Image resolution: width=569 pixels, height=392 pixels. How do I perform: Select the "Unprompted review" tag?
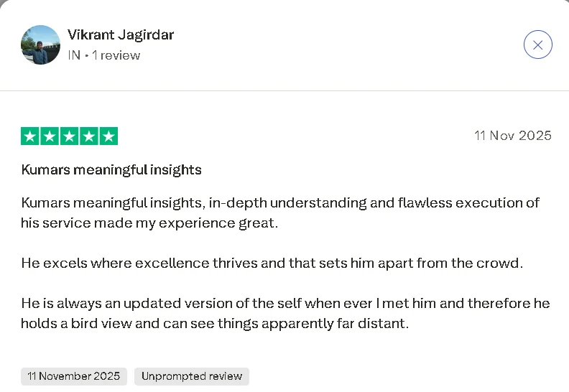(191, 376)
